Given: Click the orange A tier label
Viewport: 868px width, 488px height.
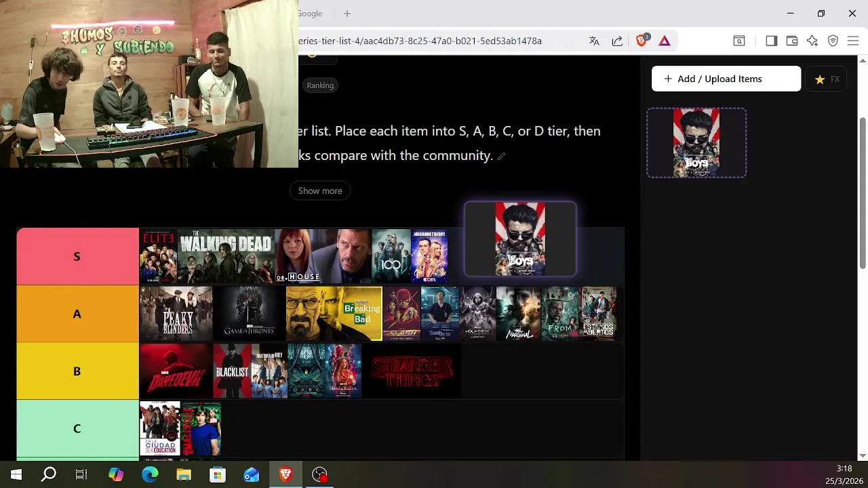Looking at the screenshot, I should [x=77, y=314].
